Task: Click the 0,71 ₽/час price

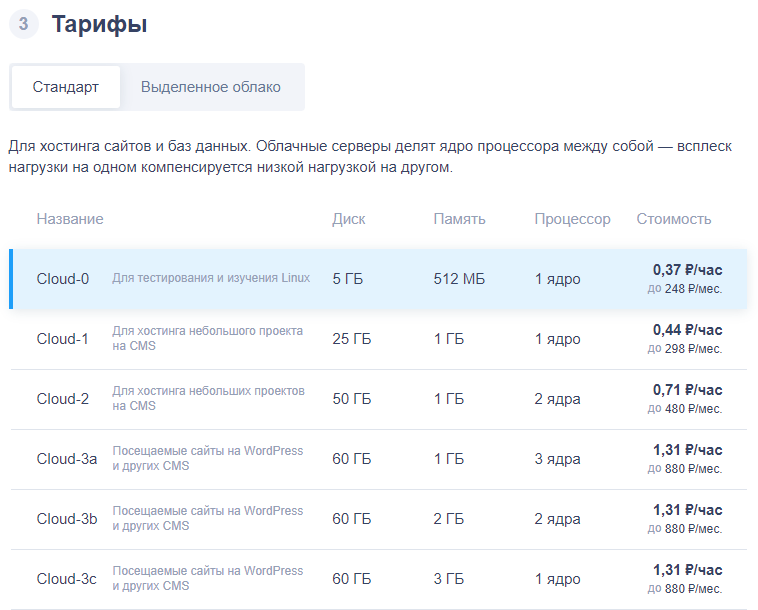Action: coord(687,390)
